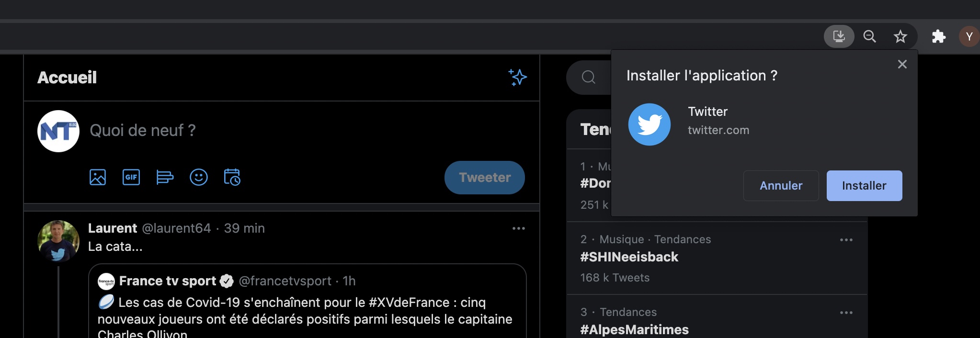Click the install app icon in address bar
Image resolution: width=980 pixels, height=338 pixels.
[x=839, y=36]
